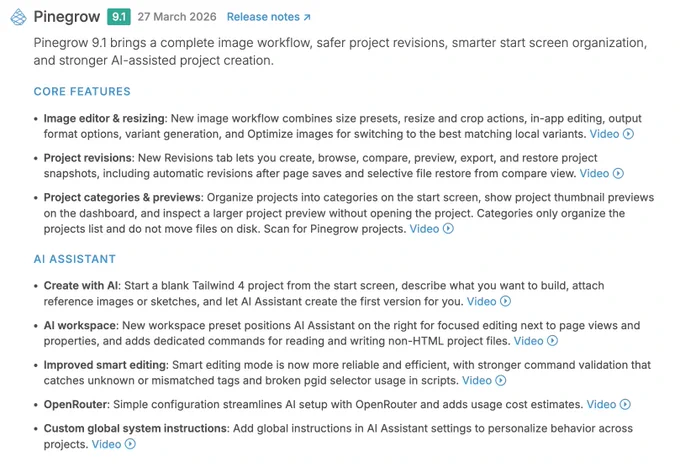Click play icon for Custom global system instructions video

click(131, 444)
